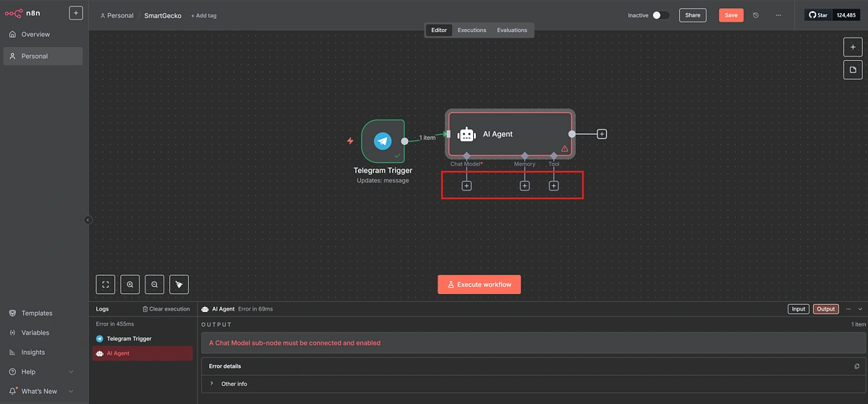Toggle the Input panel button
Screen dimensions: 868x404
pyautogui.click(x=798, y=309)
